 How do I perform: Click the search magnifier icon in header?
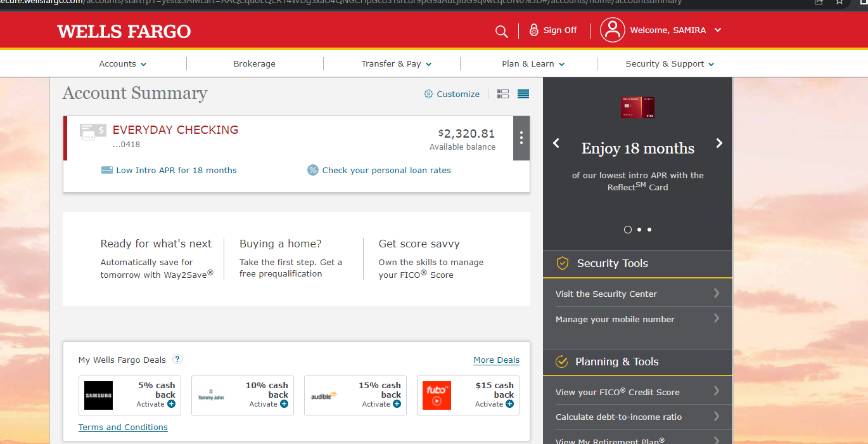click(501, 31)
